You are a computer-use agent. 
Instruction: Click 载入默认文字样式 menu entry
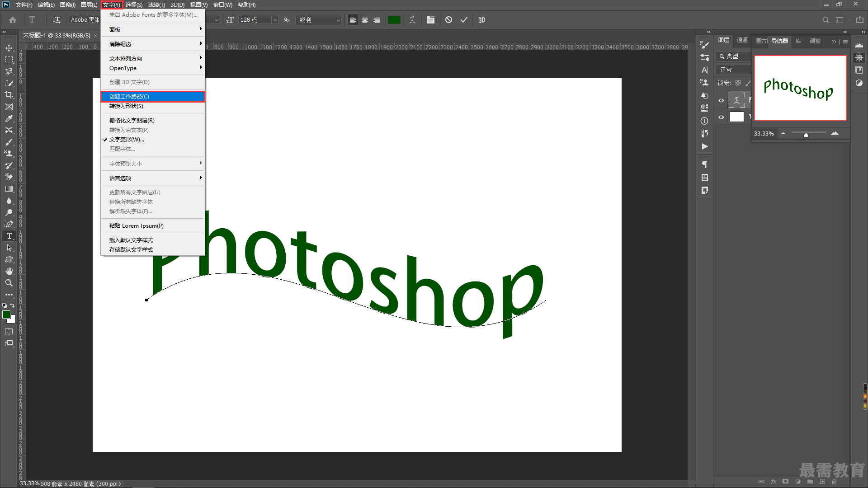coord(153,240)
